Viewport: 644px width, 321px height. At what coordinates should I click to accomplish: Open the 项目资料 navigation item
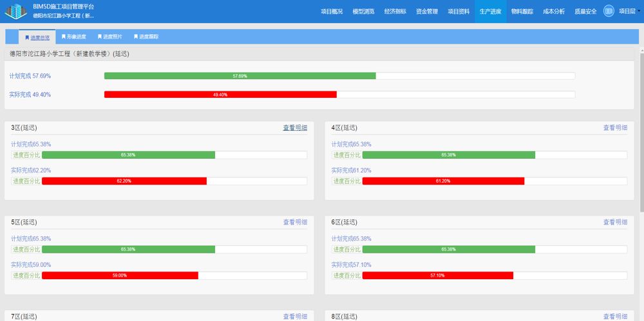click(x=459, y=12)
